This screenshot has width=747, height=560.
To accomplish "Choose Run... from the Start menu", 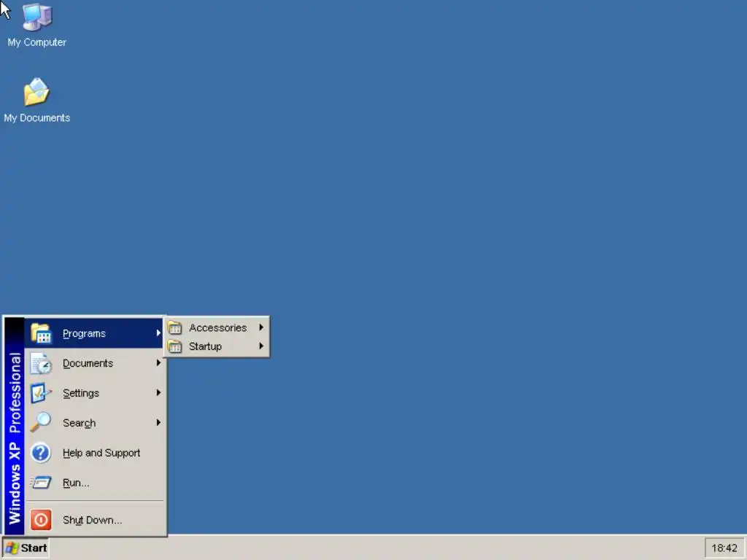I will click(93, 483).
